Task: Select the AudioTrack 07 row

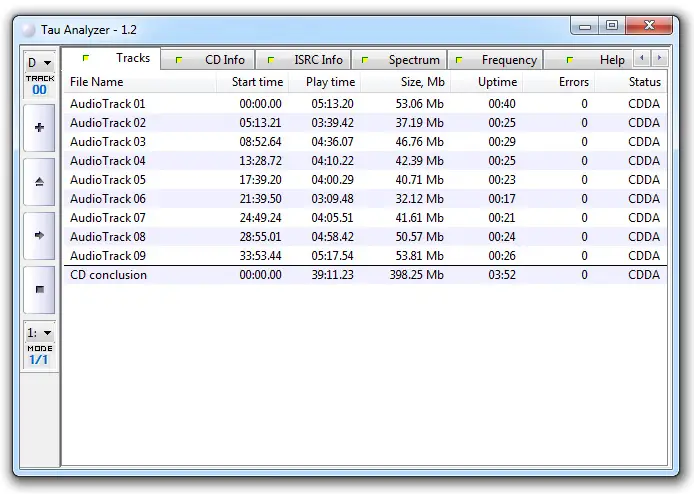Action: click(x=365, y=218)
